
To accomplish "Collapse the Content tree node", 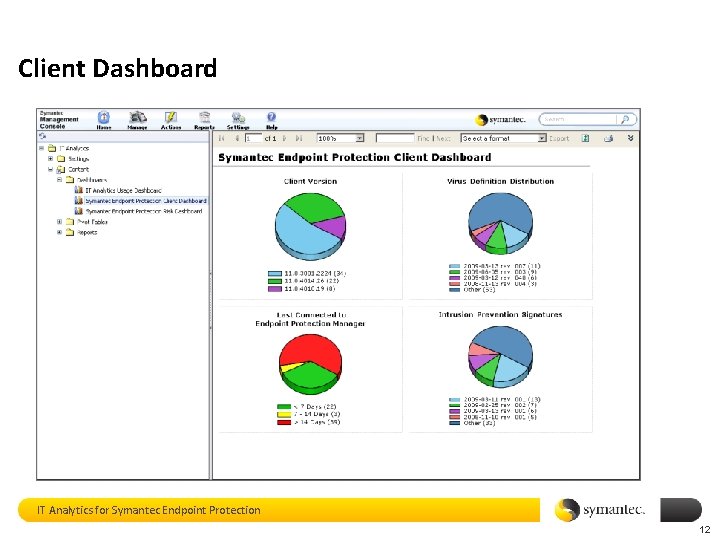I will pyautogui.click(x=51, y=169).
